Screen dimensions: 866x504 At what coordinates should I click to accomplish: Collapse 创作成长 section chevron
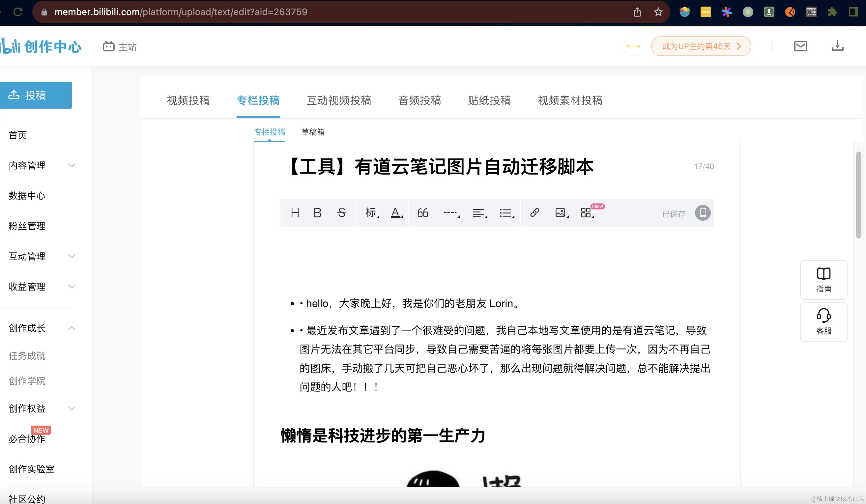pos(72,328)
